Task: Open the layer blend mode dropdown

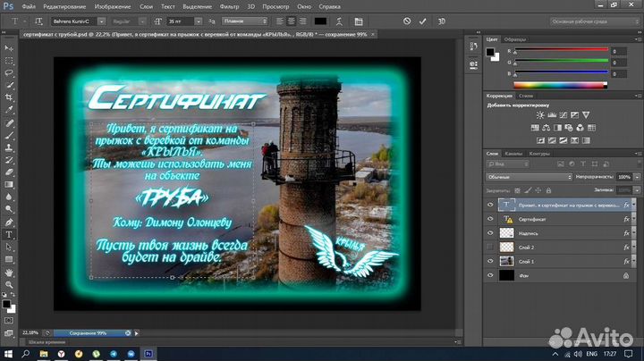Action: click(529, 177)
